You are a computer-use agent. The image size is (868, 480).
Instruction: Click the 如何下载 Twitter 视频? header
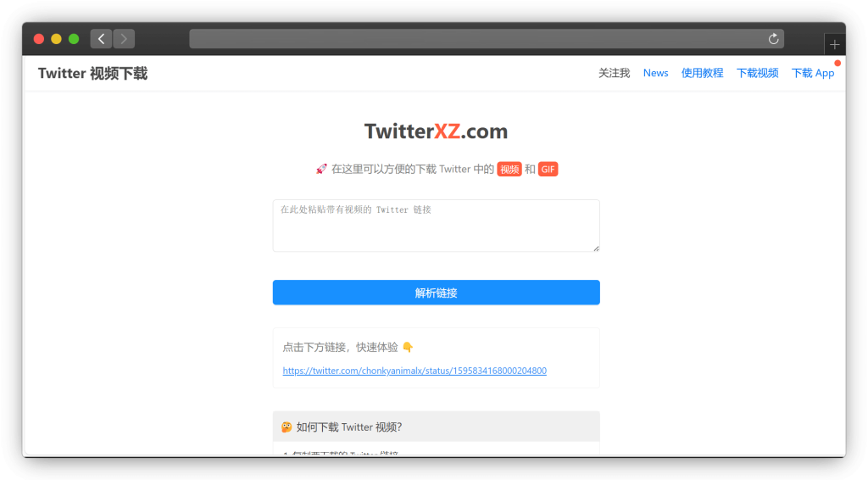437,427
